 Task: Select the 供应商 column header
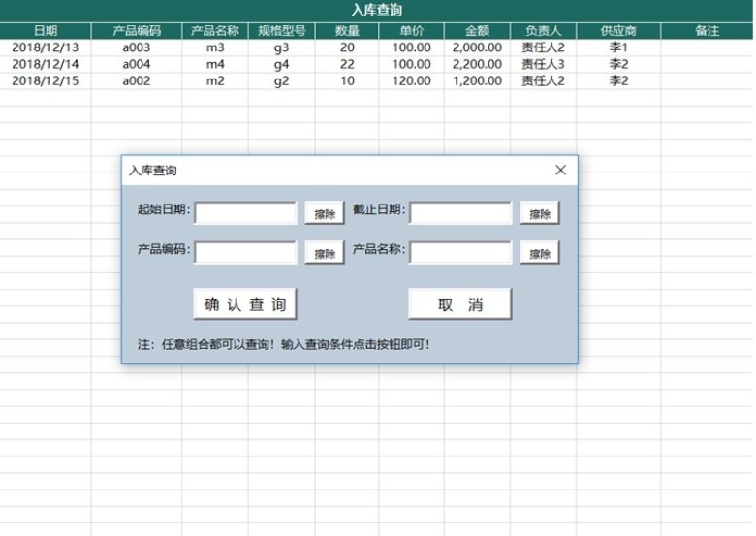(618, 31)
